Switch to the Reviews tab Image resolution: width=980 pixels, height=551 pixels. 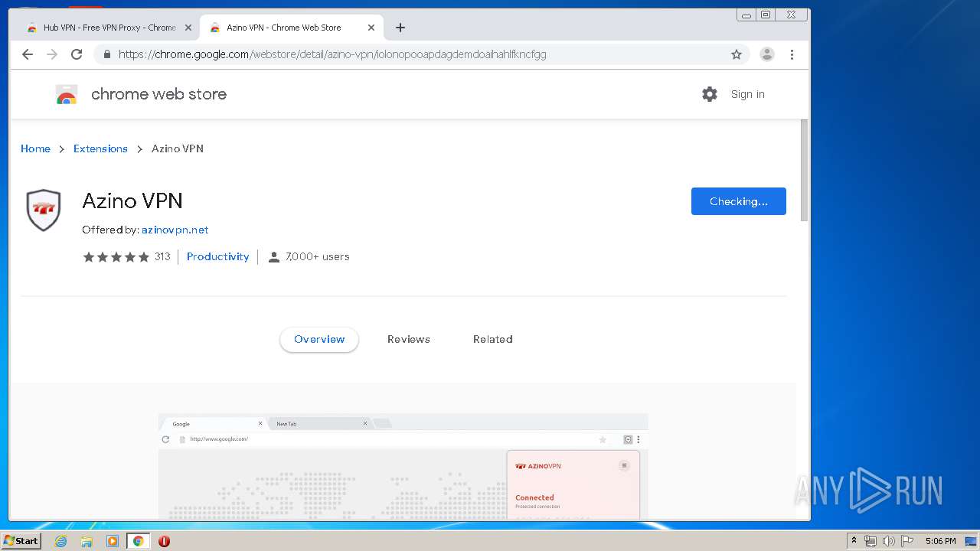[x=408, y=339]
